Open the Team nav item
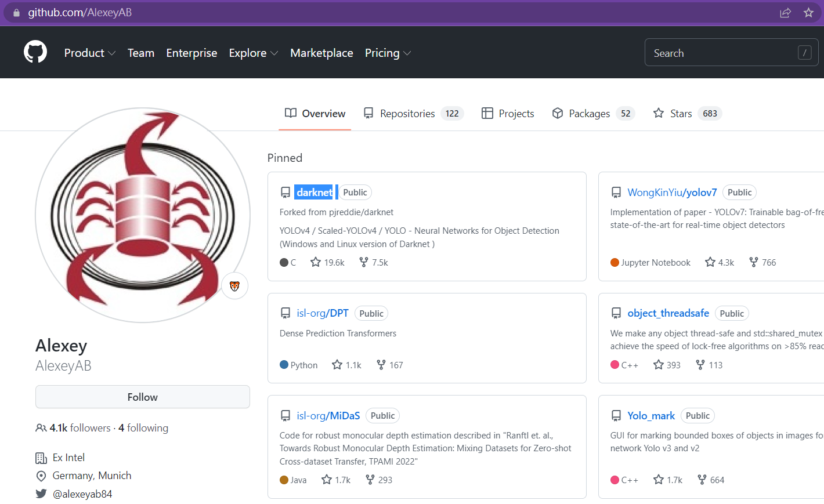The width and height of the screenshot is (824, 504). (141, 53)
